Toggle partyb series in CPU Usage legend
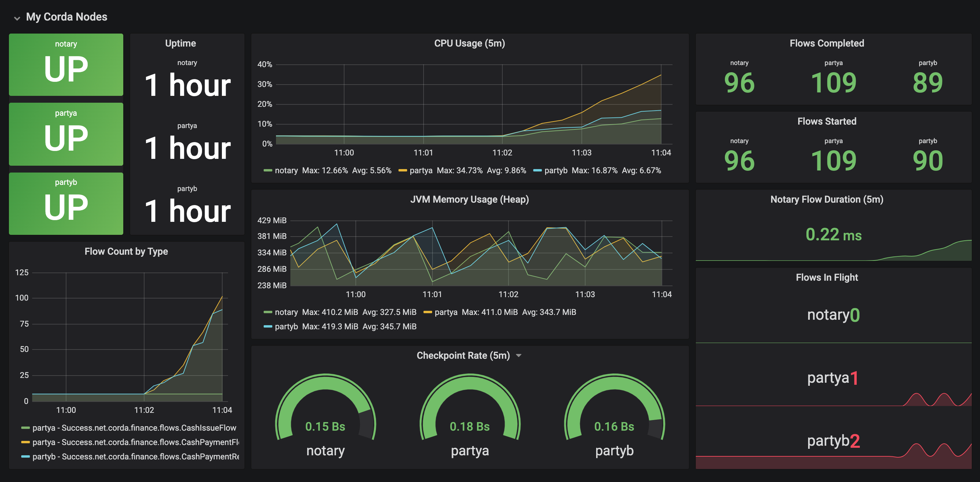Screen dimensions: 980x482 coord(556,170)
